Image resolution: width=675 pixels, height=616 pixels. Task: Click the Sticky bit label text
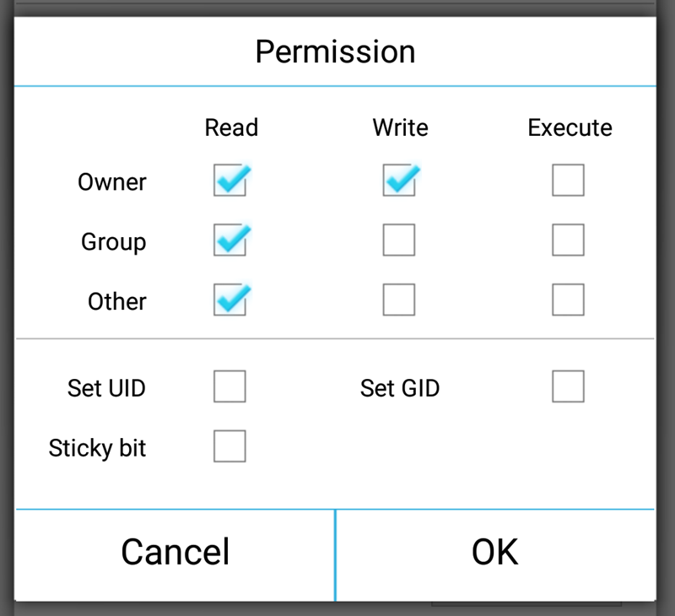pos(97,447)
